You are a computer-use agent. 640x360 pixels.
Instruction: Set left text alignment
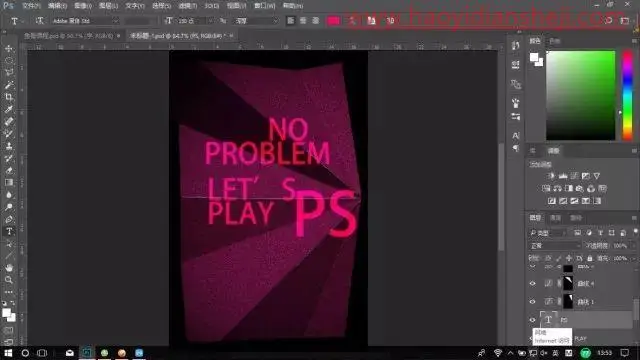[290, 20]
